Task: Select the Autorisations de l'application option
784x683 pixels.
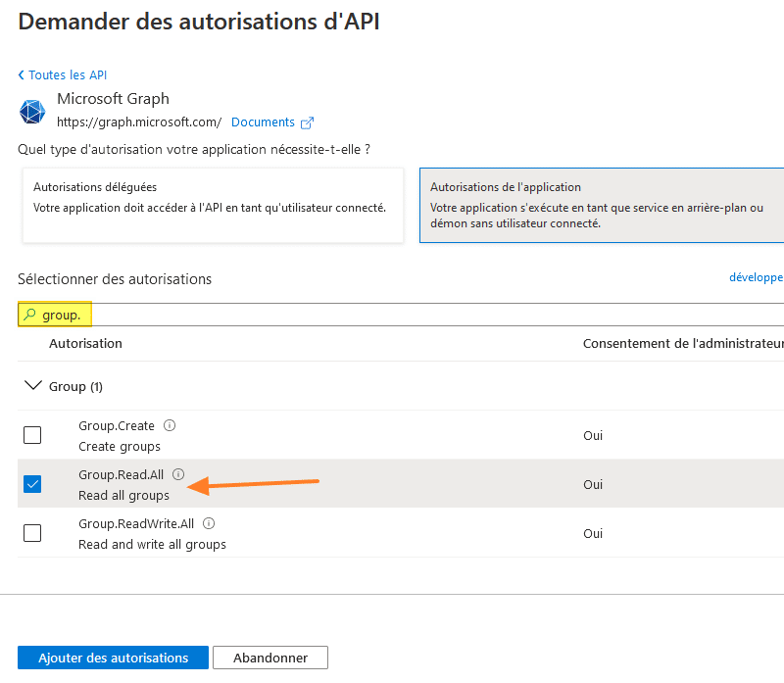Action: [601, 205]
